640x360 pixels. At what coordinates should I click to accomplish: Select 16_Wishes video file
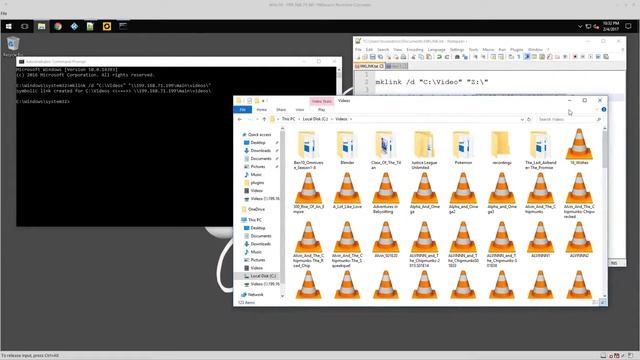(579, 147)
